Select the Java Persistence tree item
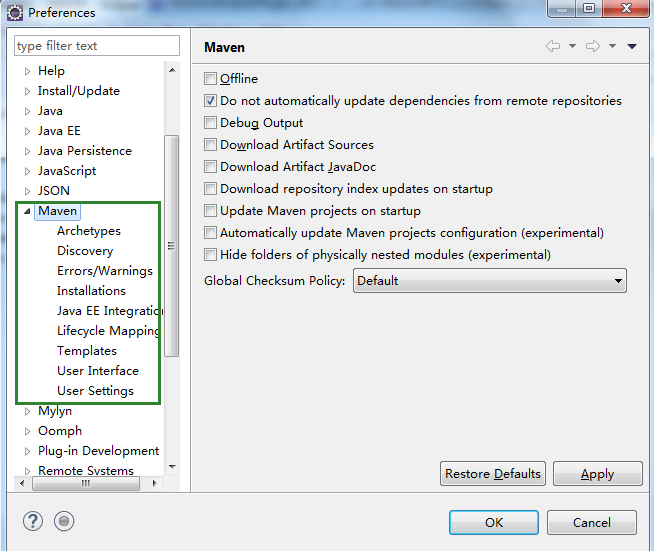The height and width of the screenshot is (551, 654). pyautogui.click(x=85, y=151)
